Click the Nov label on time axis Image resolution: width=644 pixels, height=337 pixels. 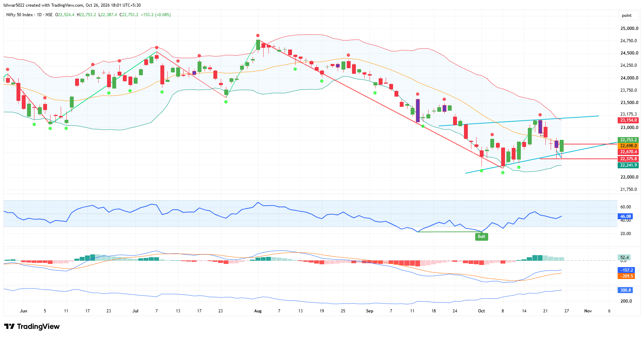[588, 311]
